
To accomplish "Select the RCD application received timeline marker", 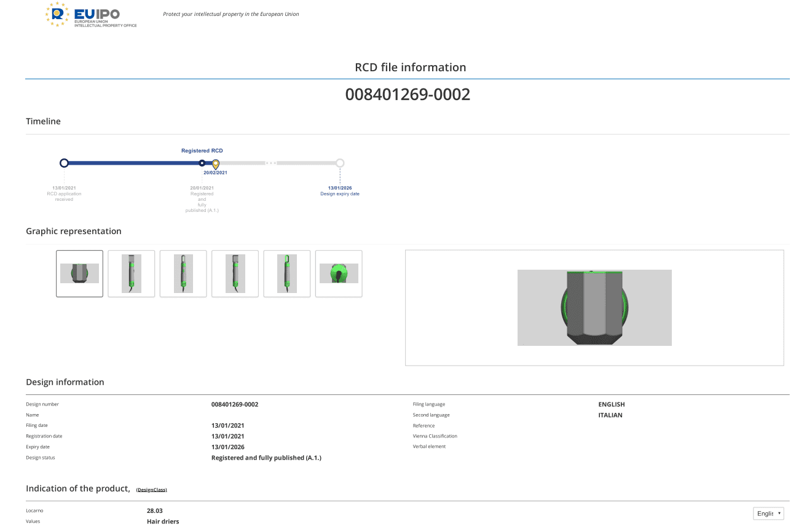I will [64, 163].
